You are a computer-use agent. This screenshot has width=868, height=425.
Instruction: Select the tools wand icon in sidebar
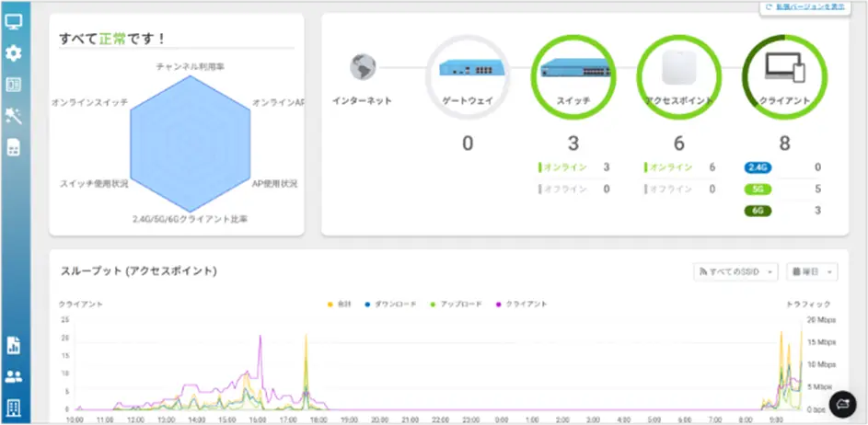pos(14,115)
